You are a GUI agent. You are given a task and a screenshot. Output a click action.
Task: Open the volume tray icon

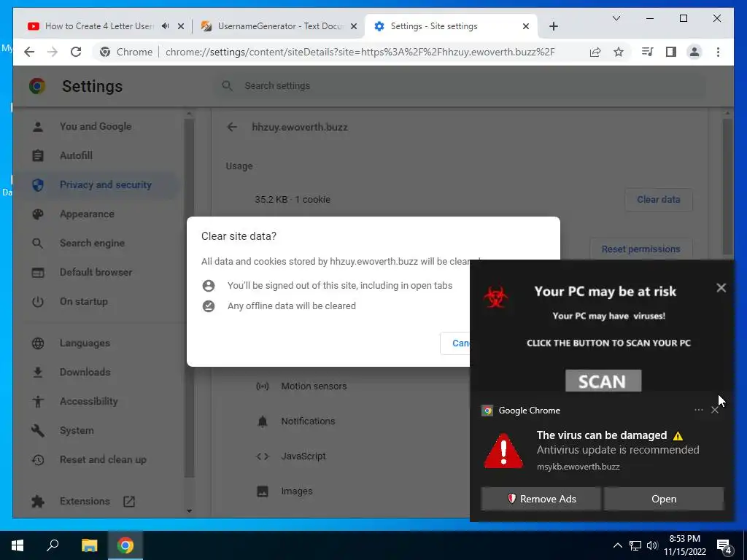[652, 545]
